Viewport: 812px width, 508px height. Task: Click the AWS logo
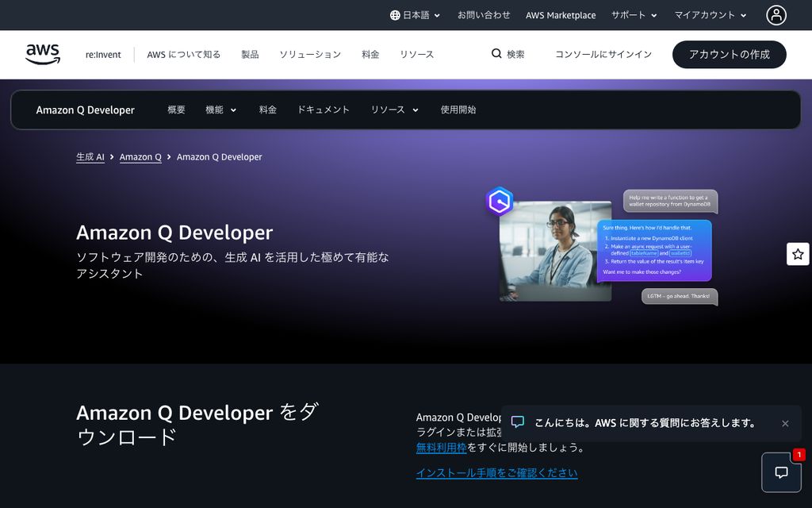tap(43, 55)
